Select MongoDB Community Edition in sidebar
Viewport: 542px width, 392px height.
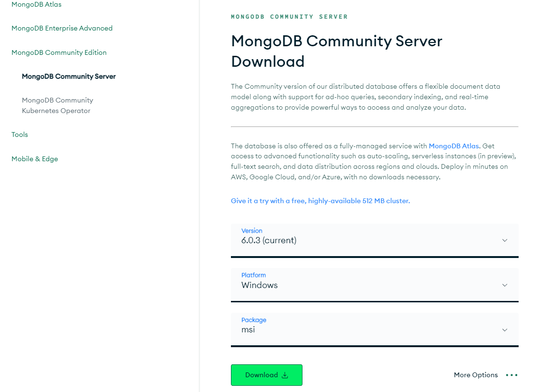59,52
